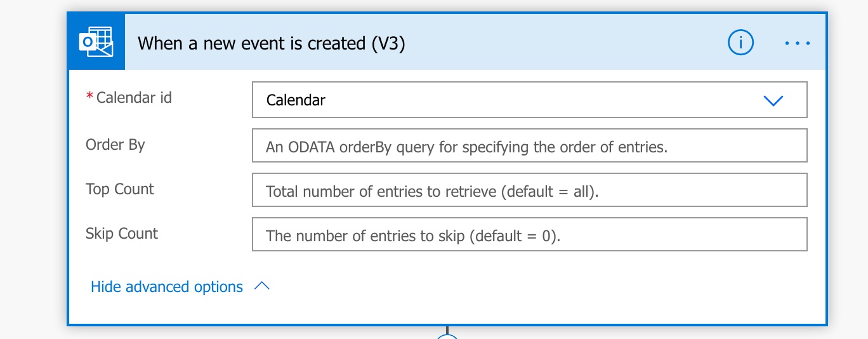Focus the Top Count input field
This screenshot has width=868, height=339.
(x=529, y=190)
